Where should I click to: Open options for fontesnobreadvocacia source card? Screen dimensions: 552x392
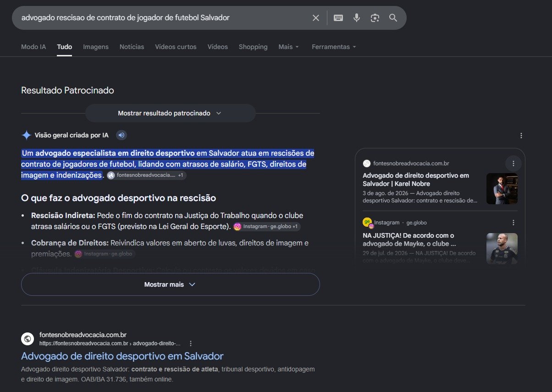pyautogui.click(x=513, y=163)
